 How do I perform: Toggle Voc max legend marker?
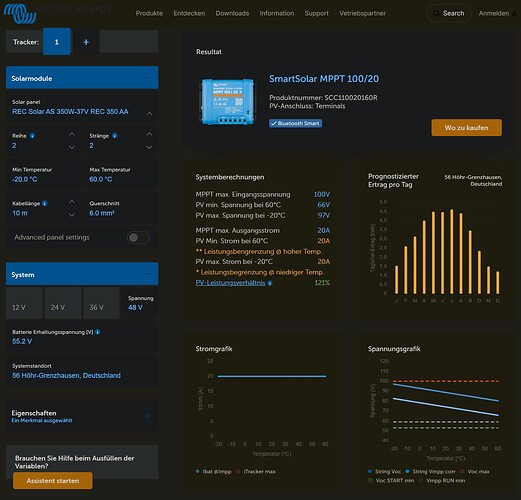[x=462, y=471]
